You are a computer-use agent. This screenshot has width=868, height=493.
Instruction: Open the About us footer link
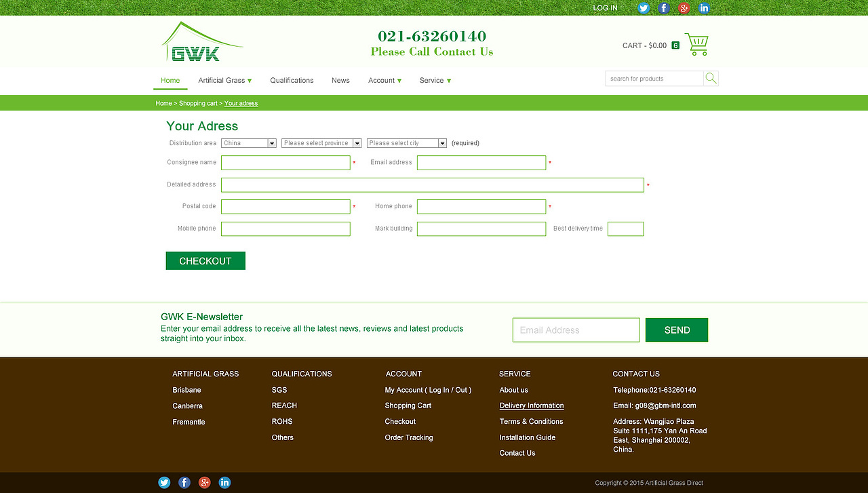pyautogui.click(x=513, y=390)
